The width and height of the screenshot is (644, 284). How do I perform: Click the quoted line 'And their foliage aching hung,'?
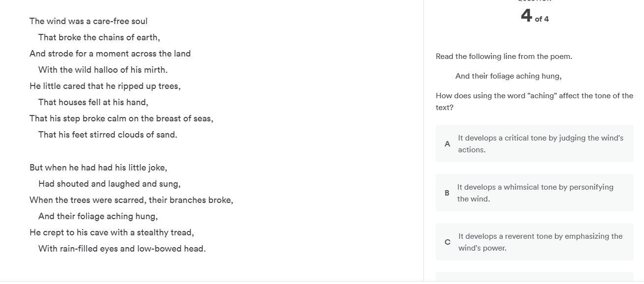[508, 76]
